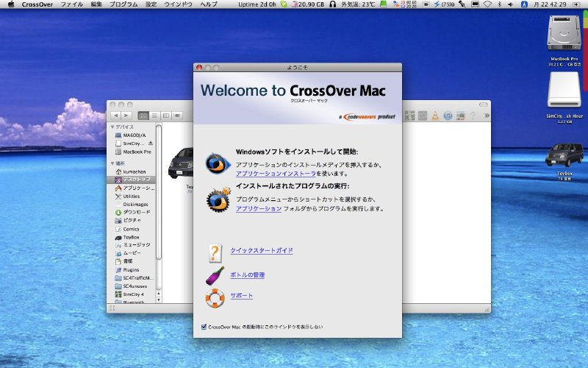This screenshot has width=588, height=368.
Task: Open the サポート link
Action: pos(242,296)
